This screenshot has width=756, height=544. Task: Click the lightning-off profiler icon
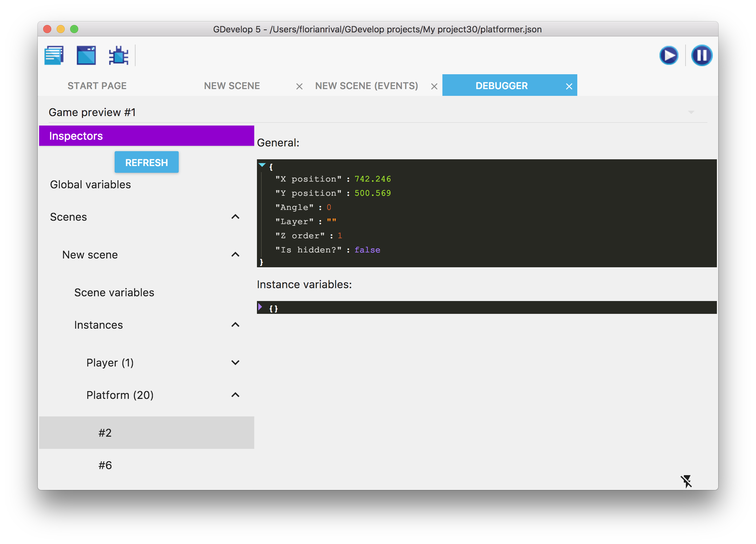(686, 481)
